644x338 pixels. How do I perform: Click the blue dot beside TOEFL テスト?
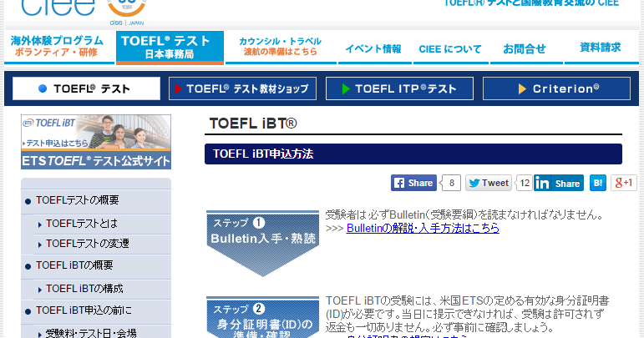[43, 88]
